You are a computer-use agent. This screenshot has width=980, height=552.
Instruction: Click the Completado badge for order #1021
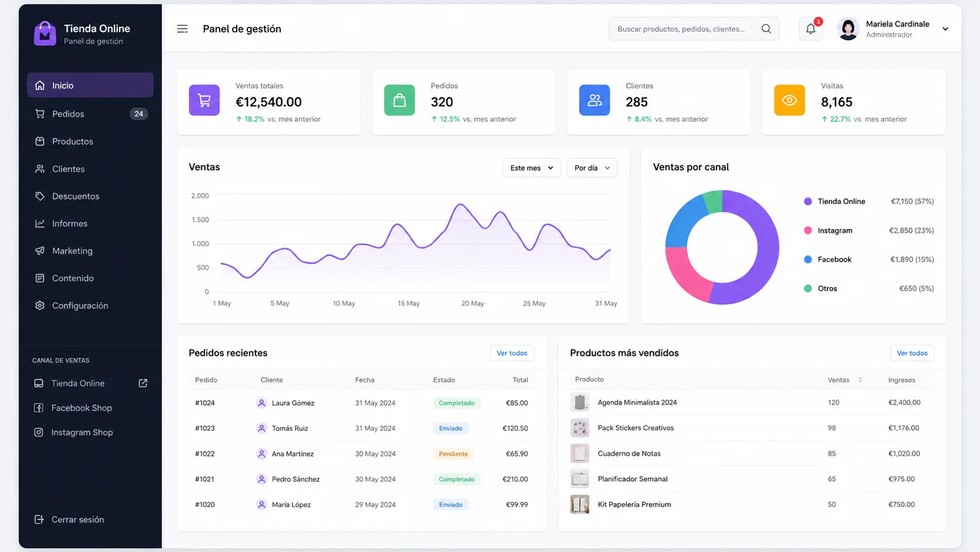(457, 479)
